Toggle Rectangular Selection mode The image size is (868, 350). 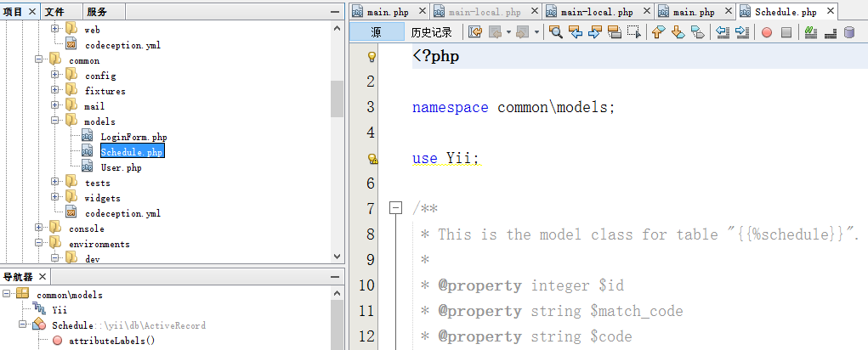[633, 32]
